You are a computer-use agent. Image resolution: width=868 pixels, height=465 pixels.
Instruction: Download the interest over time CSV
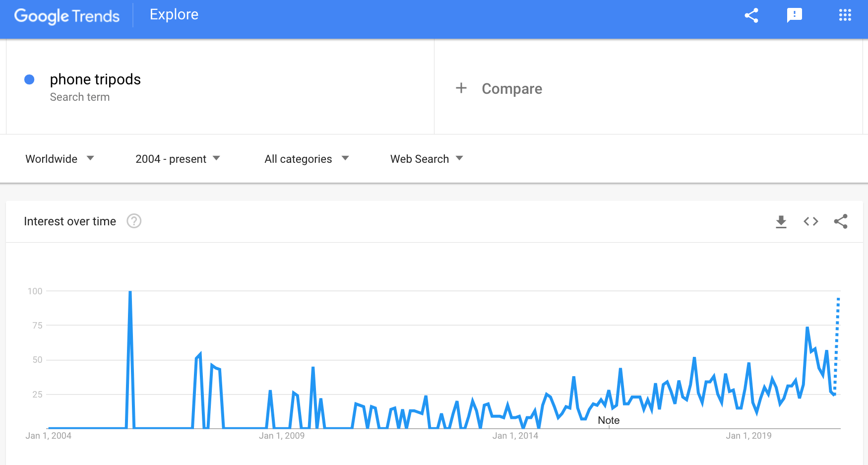[781, 221]
